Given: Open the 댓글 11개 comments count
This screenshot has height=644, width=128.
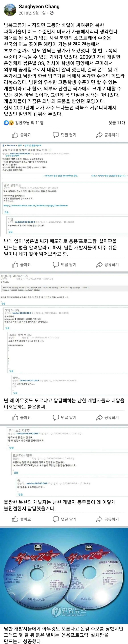Looking at the screenshot, I should tap(117, 122).
